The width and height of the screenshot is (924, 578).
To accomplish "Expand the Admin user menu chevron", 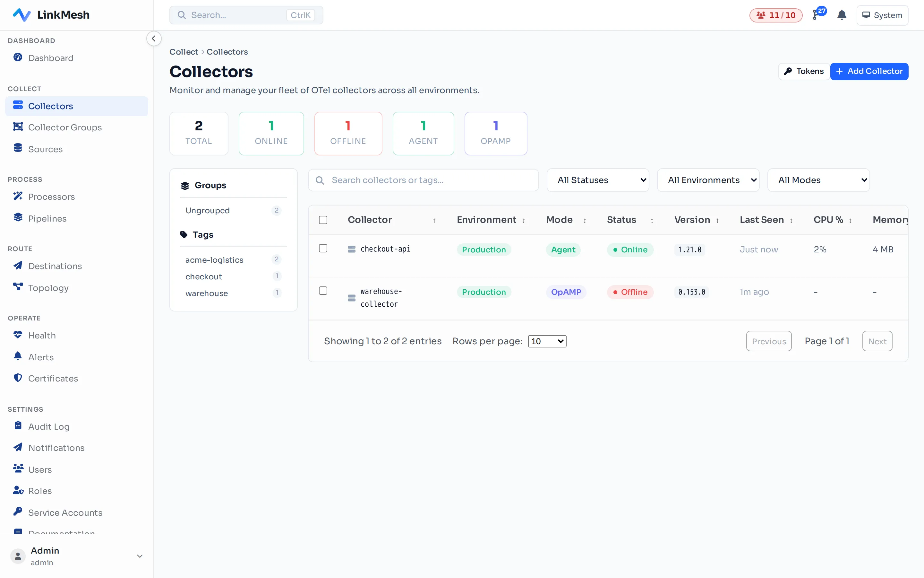I will (140, 556).
